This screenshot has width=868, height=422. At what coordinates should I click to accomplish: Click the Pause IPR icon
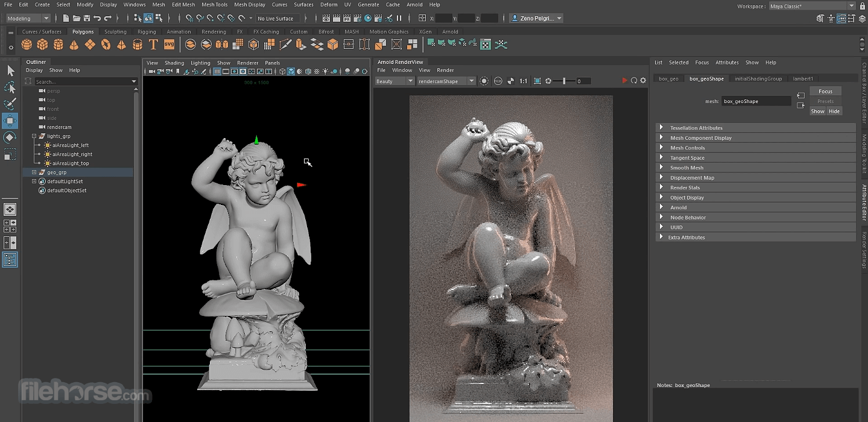point(399,18)
